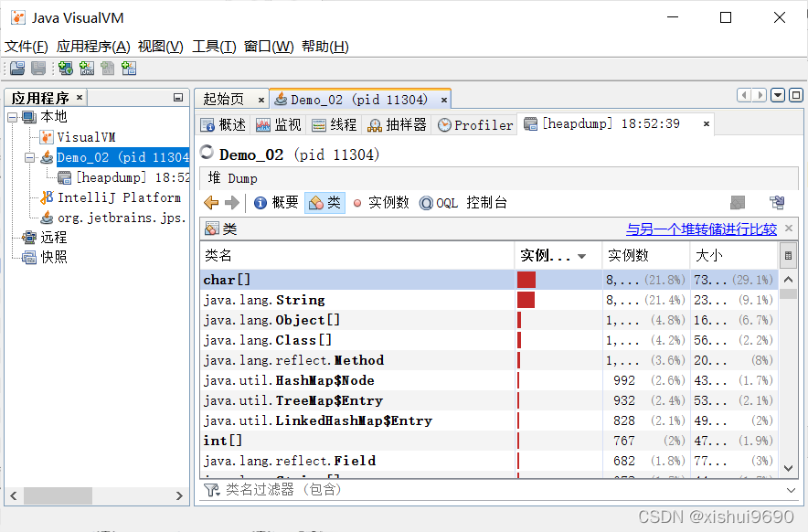Maximize the document window area

(x=796, y=95)
